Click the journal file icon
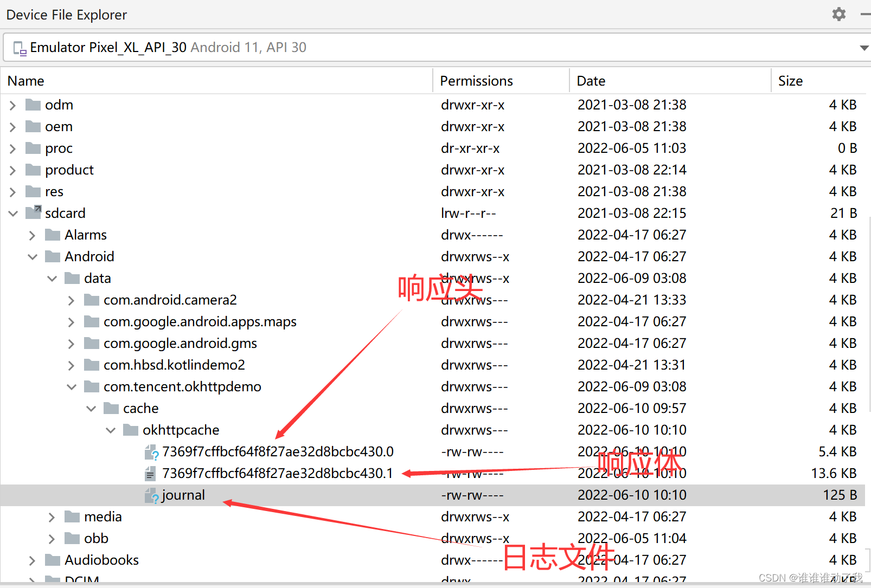Viewport: 871px width, 588px height. pyautogui.click(x=150, y=495)
